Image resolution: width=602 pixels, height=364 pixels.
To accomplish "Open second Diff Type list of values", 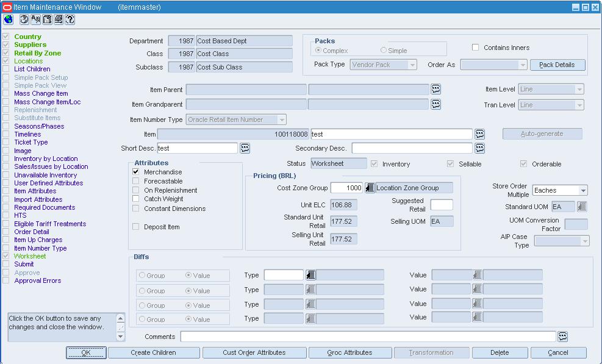I will click(310, 290).
